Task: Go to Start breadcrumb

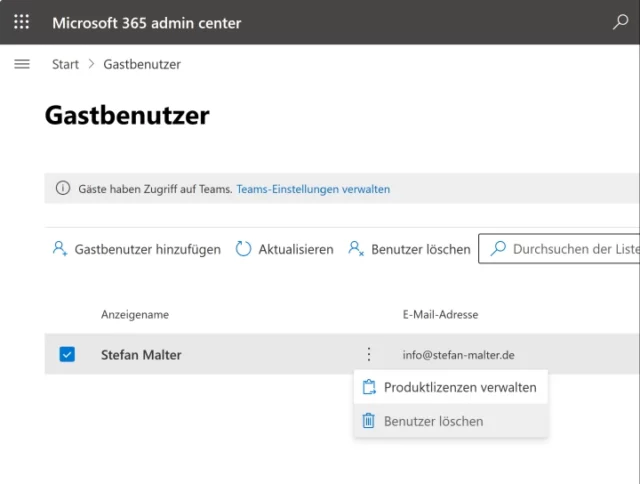Action: pos(65,64)
